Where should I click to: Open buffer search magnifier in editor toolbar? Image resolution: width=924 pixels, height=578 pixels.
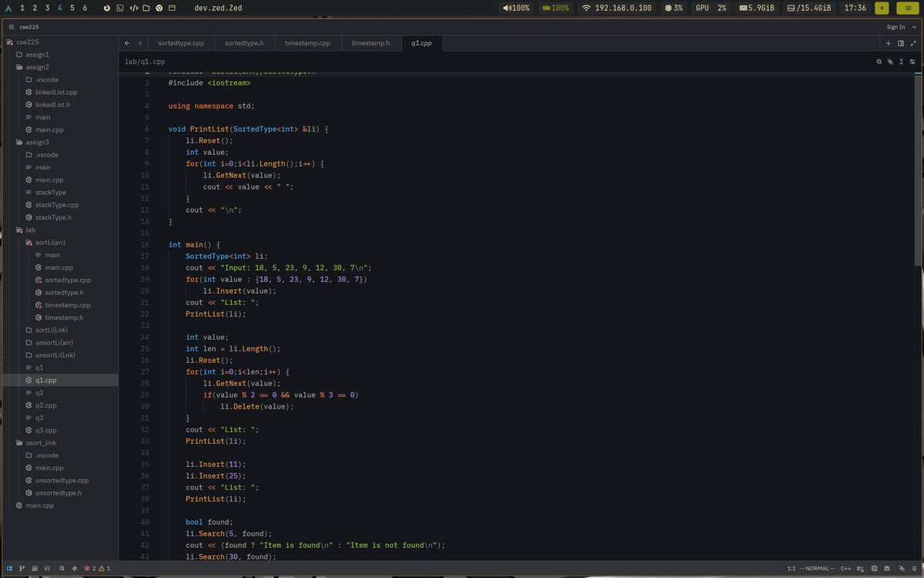tap(879, 62)
